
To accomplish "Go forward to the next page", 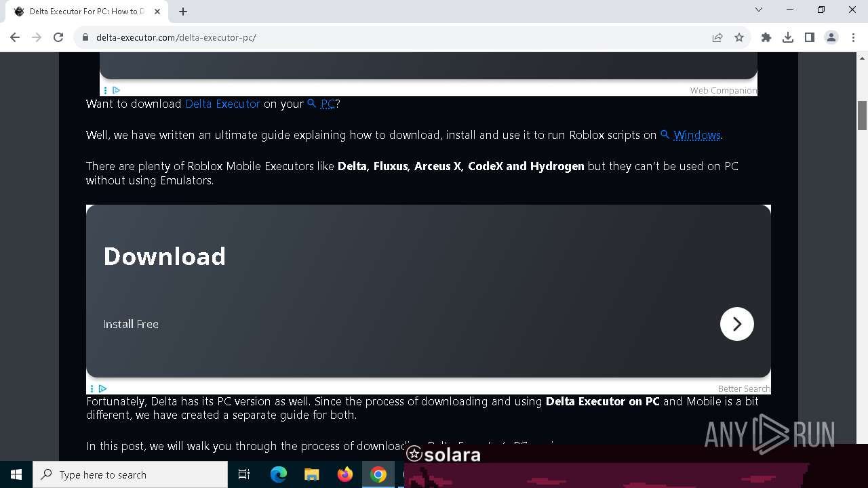I will tap(37, 37).
